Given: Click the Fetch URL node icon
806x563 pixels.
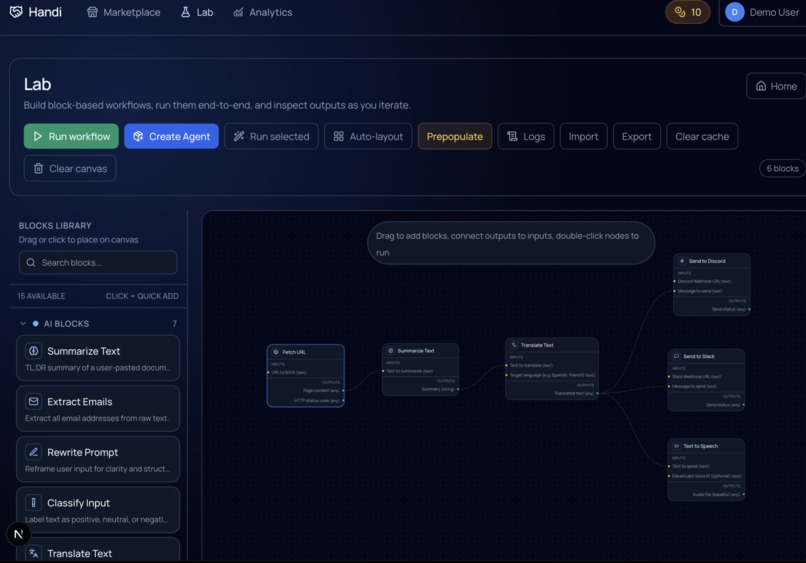Looking at the screenshot, I should 276,352.
